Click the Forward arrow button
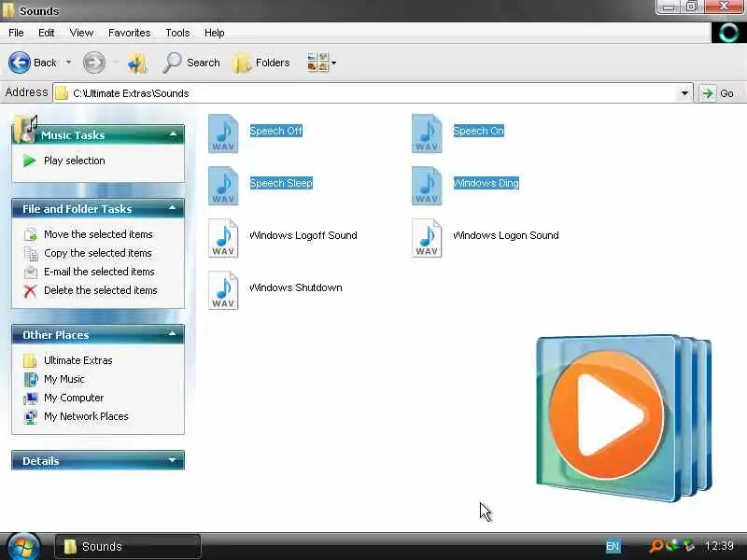747x560 pixels. click(x=94, y=63)
